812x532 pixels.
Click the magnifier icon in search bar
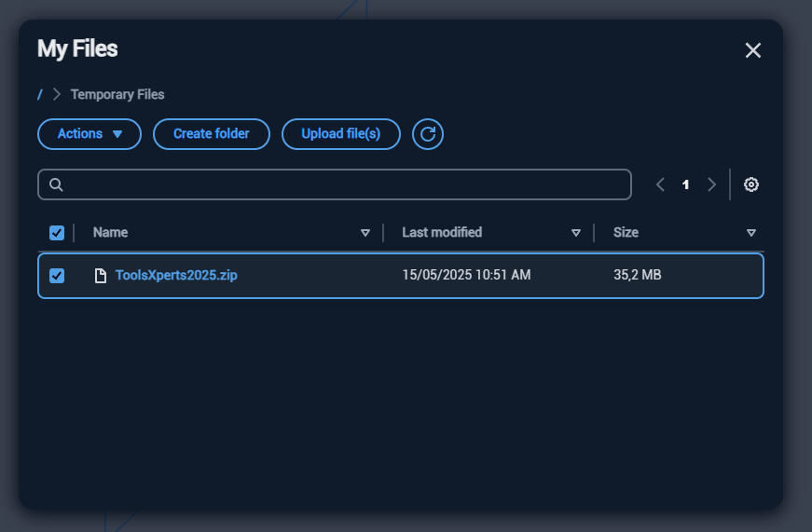pyautogui.click(x=56, y=184)
